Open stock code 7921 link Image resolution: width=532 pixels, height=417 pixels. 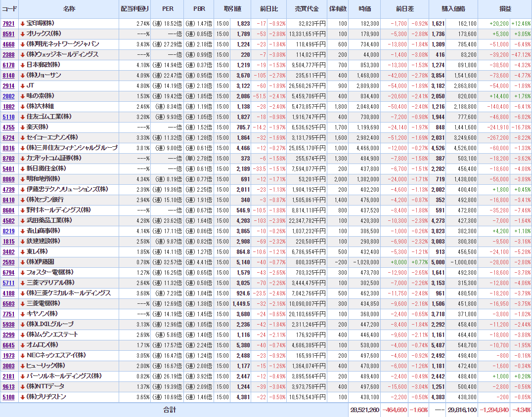point(8,24)
